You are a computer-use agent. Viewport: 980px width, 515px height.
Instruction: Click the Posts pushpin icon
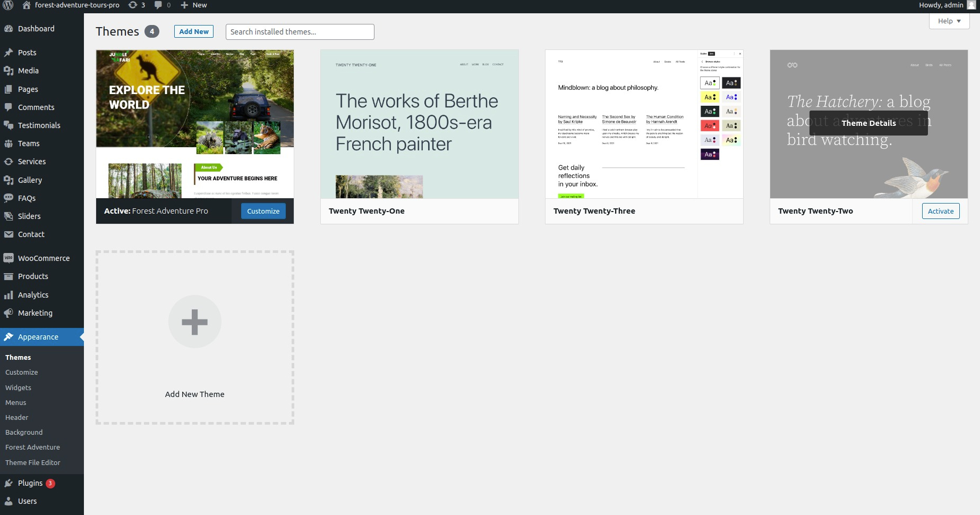(x=8, y=53)
